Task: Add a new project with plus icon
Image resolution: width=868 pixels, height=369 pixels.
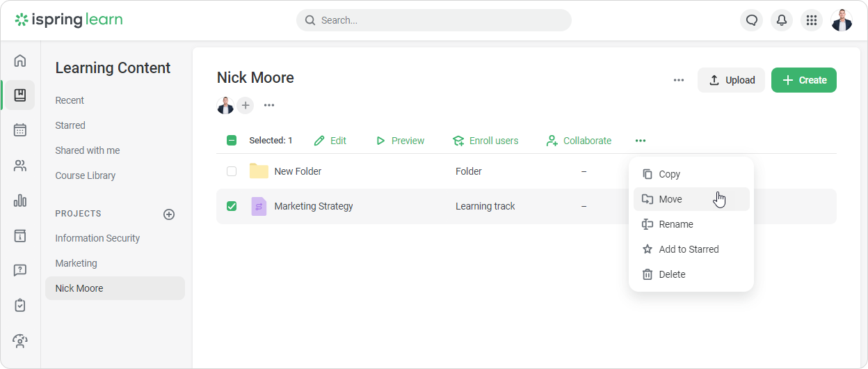Action: pyautogui.click(x=169, y=214)
